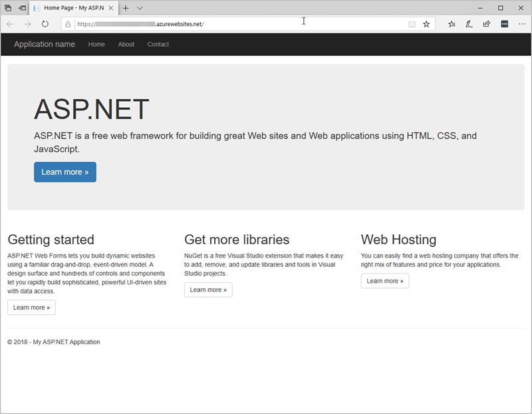Select the Home Page - My ASP.N tab
The image size is (532, 414).
point(74,8)
